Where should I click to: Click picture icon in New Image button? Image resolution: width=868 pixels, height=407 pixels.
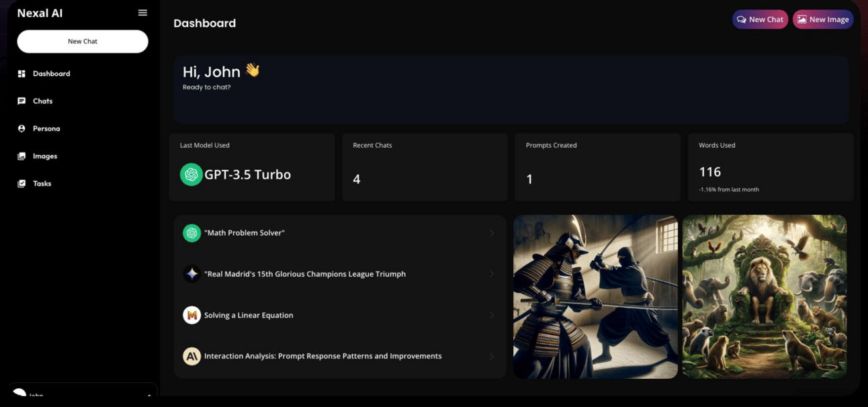tap(801, 19)
